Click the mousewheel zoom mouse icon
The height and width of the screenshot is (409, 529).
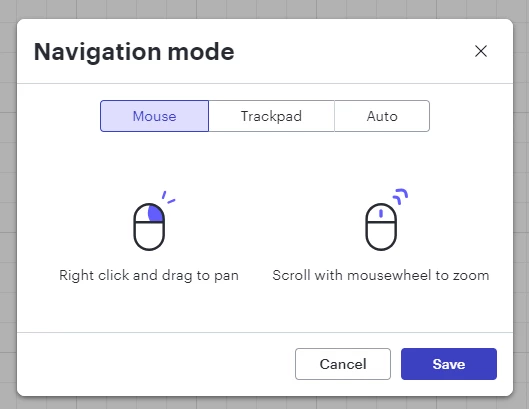point(386,219)
